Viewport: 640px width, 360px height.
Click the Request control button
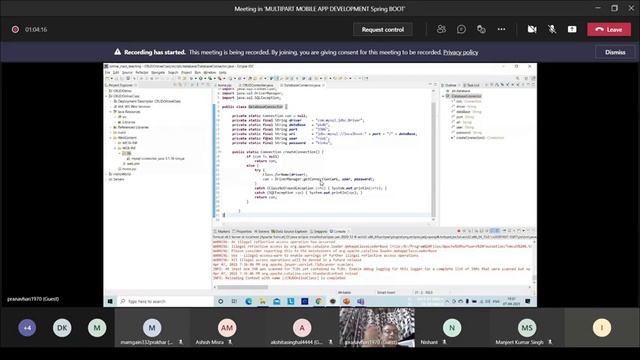[382, 29]
